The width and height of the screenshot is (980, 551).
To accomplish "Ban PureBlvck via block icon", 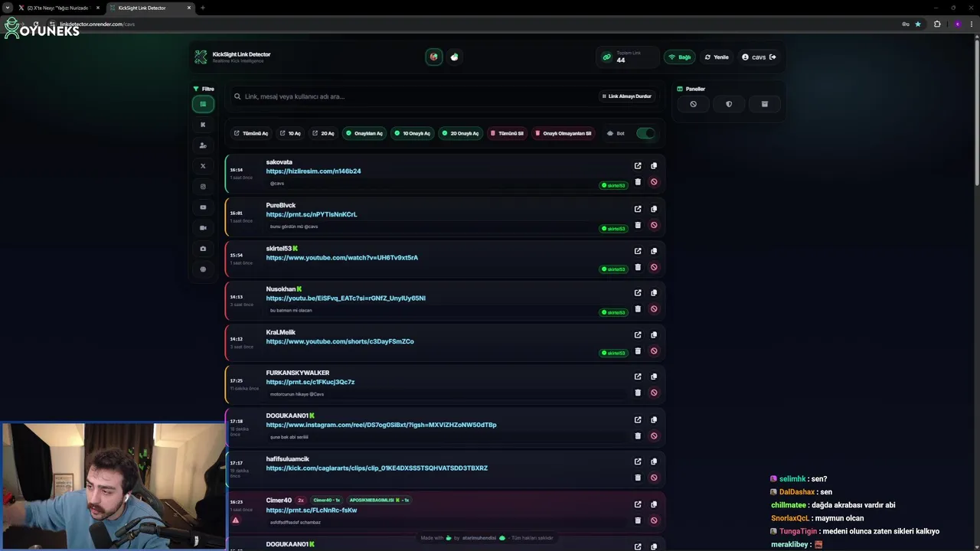I will [654, 225].
